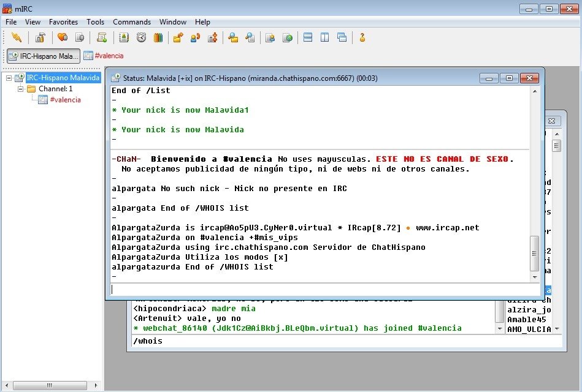Click the webchat_86140 has joined line
Screen dimensions: 582x392
tap(297, 328)
